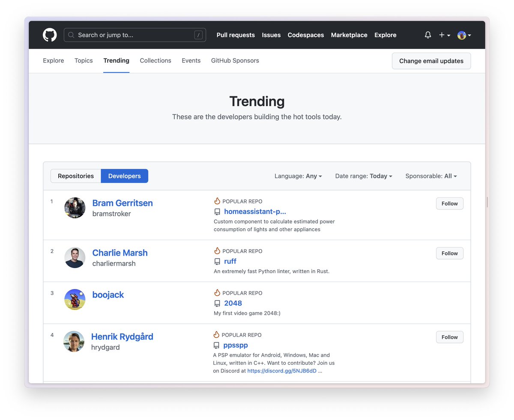The image size is (514, 420).
Task: Open the hrydgard username link
Action: [105, 347]
